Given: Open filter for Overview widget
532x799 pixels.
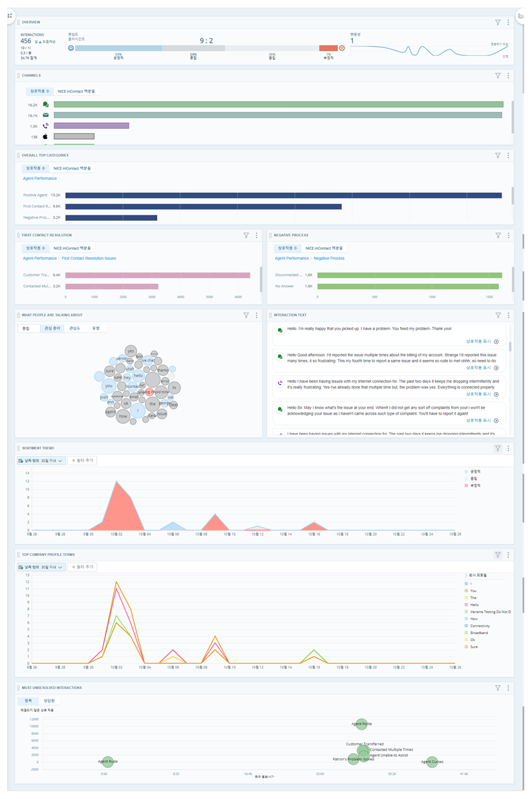Looking at the screenshot, I should (498, 22).
